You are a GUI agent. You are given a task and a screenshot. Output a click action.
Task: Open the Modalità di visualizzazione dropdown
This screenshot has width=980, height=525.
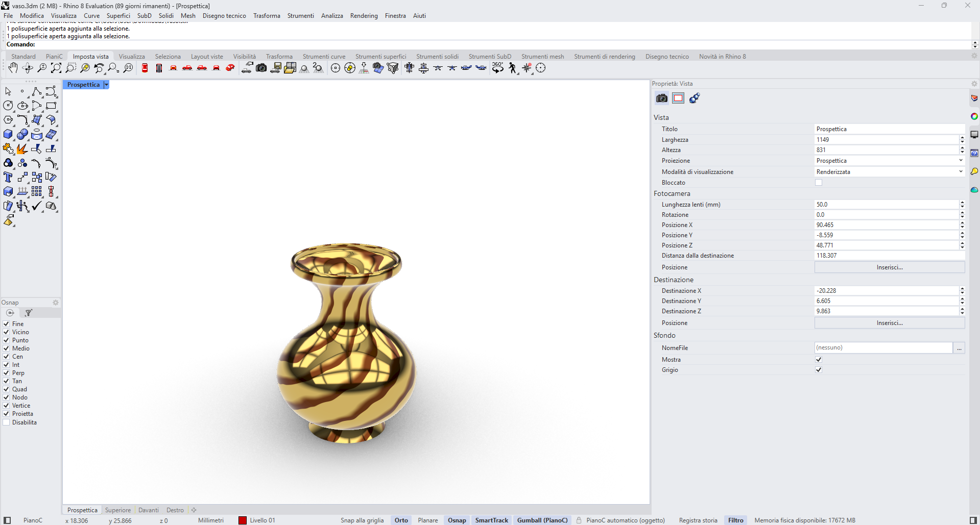[x=960, y=171]
